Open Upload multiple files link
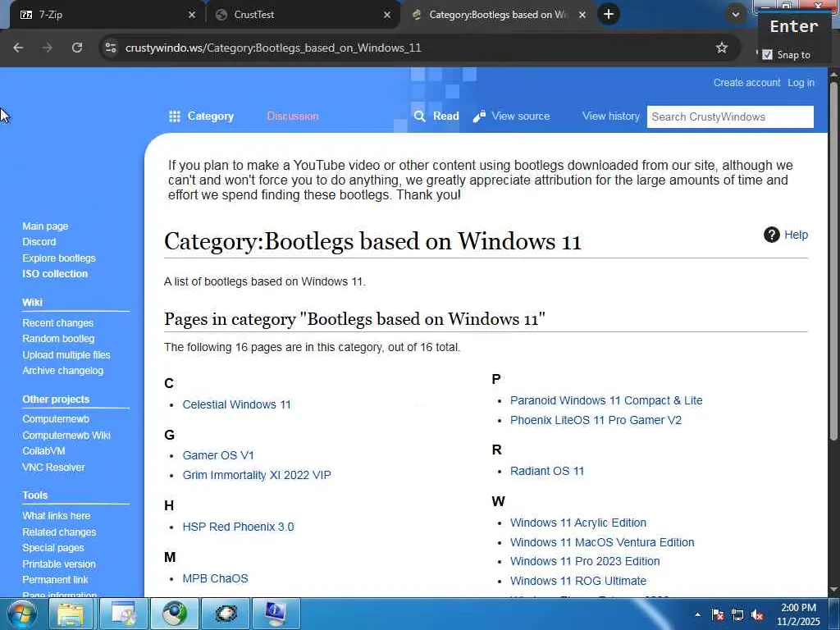This screenshot has width=840, height=630. pos(66,354)
